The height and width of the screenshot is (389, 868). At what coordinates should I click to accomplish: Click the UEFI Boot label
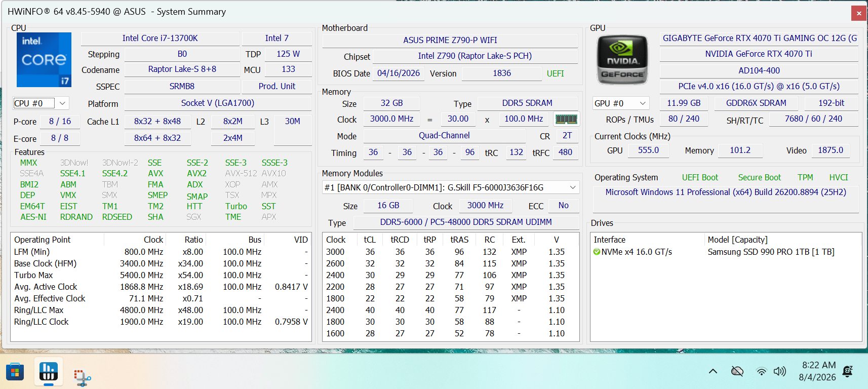pos(700,178)
